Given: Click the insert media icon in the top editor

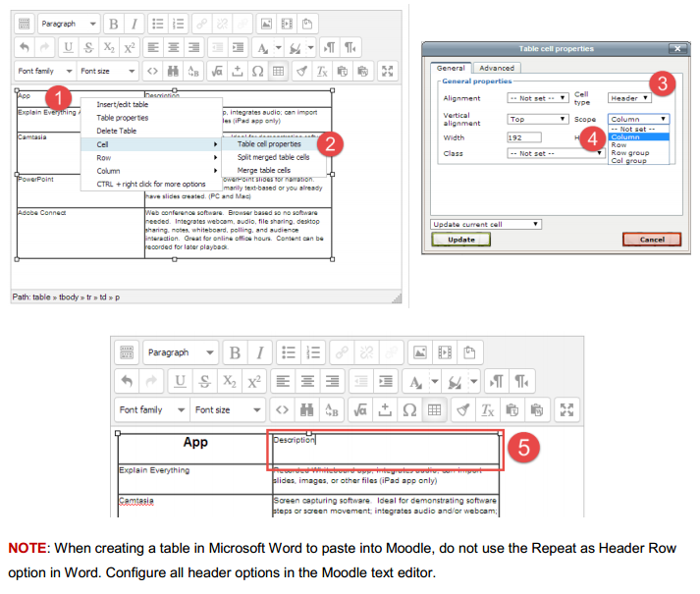Looking at the screenshot, I should (x=287, y=24).
